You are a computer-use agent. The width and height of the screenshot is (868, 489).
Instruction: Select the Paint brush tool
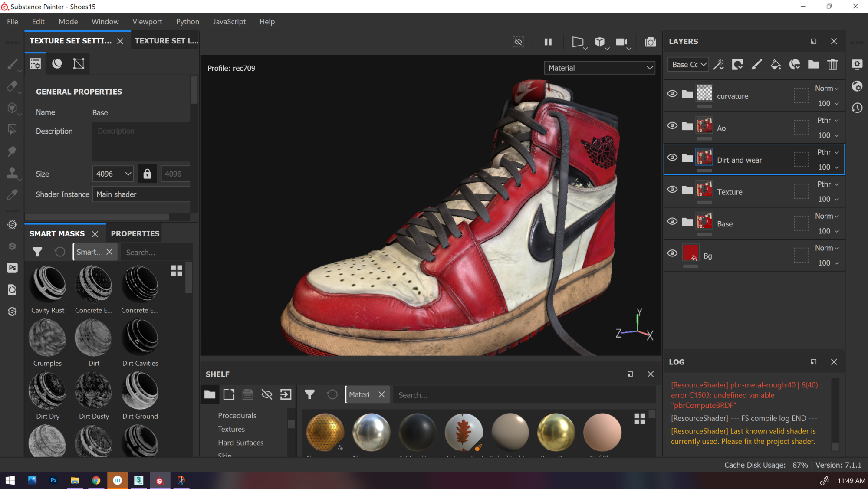click(x=12, y=65)
